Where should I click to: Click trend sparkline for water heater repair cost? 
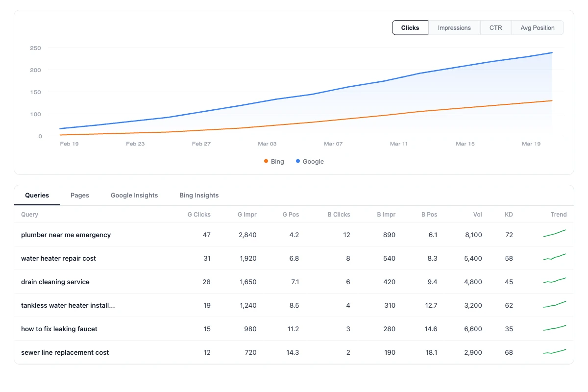555,257
